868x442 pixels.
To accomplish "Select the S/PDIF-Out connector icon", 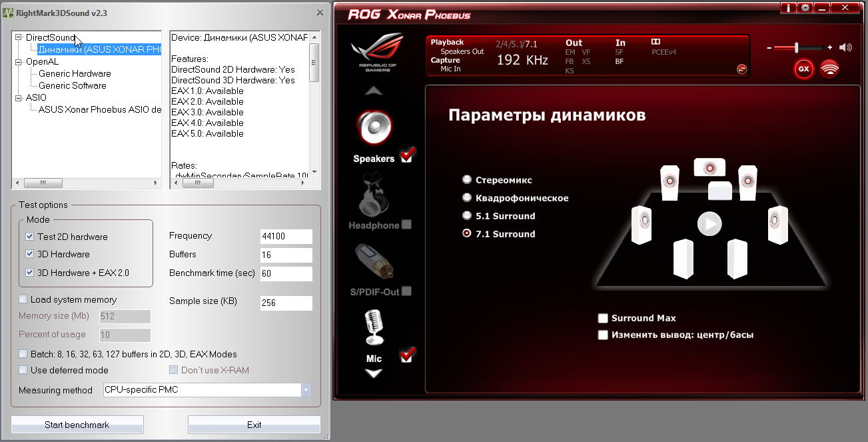I will (373, 261).
